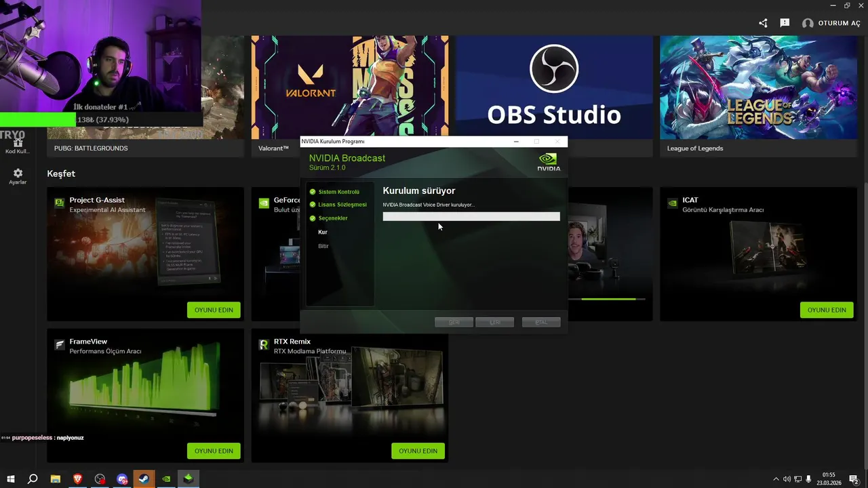
Task: Click the Geri button in the installer
Action: click(x=454, y=322)
